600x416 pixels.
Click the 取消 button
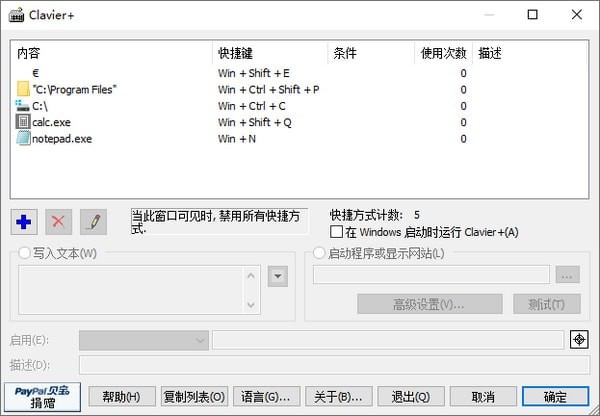click(x=483, y=396)
